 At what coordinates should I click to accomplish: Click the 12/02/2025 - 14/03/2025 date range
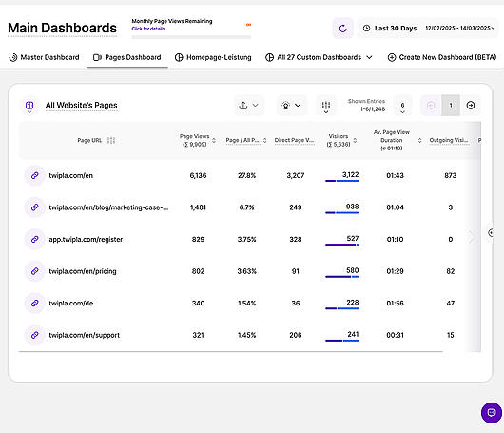click(460, 28)
